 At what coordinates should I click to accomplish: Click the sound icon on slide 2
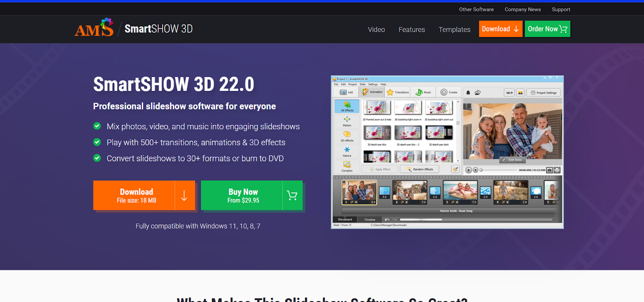click(x=407, y=202)
